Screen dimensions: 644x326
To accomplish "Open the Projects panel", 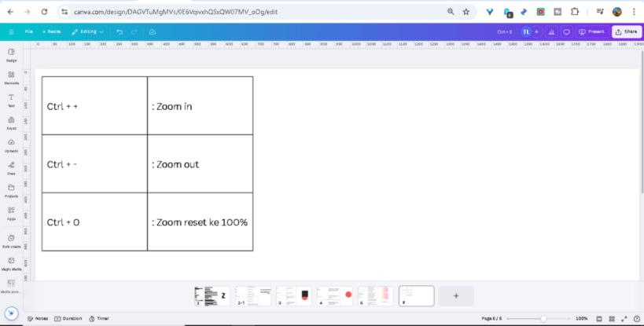I will (x=11, y=191).
